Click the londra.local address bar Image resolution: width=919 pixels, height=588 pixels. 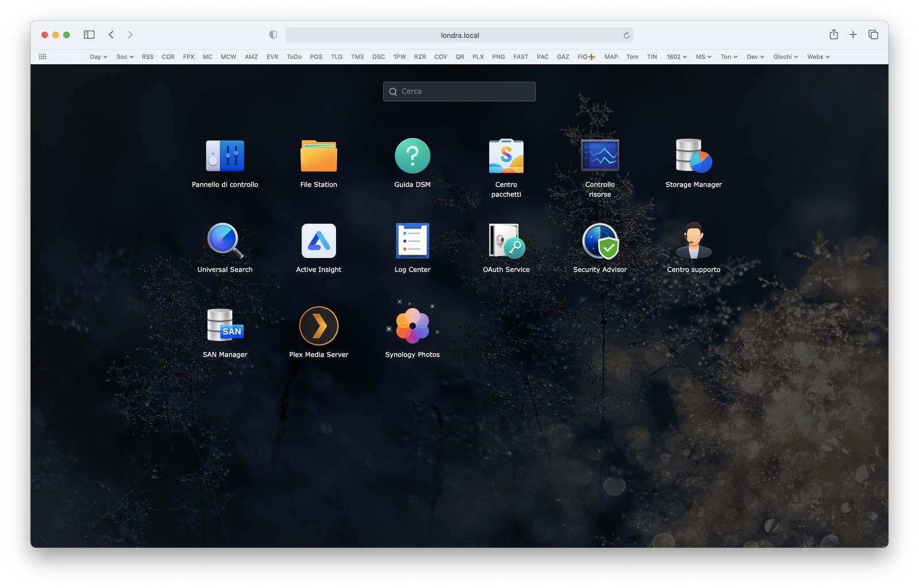tap(459, 35)
